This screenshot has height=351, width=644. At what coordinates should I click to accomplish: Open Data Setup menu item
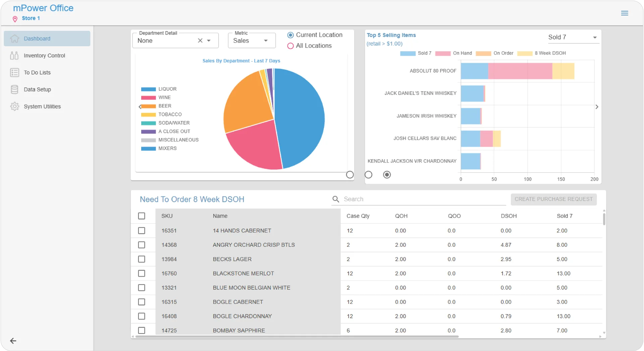[47, 90]
